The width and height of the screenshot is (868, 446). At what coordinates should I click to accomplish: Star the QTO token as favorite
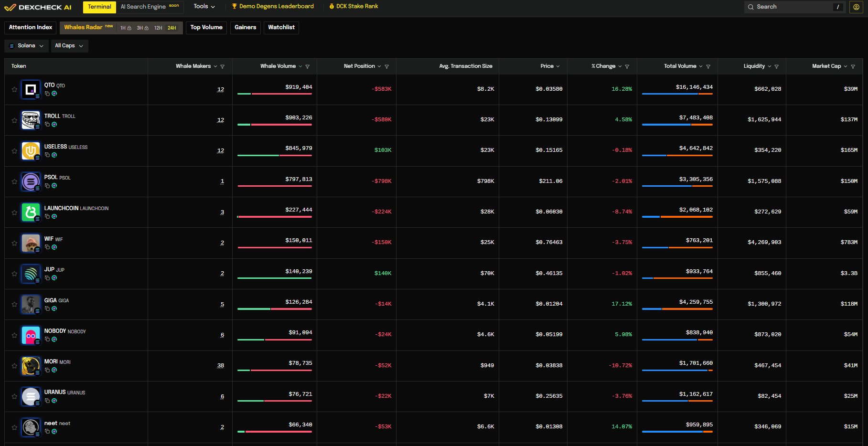pyautogui.click(x=14, y=89)
